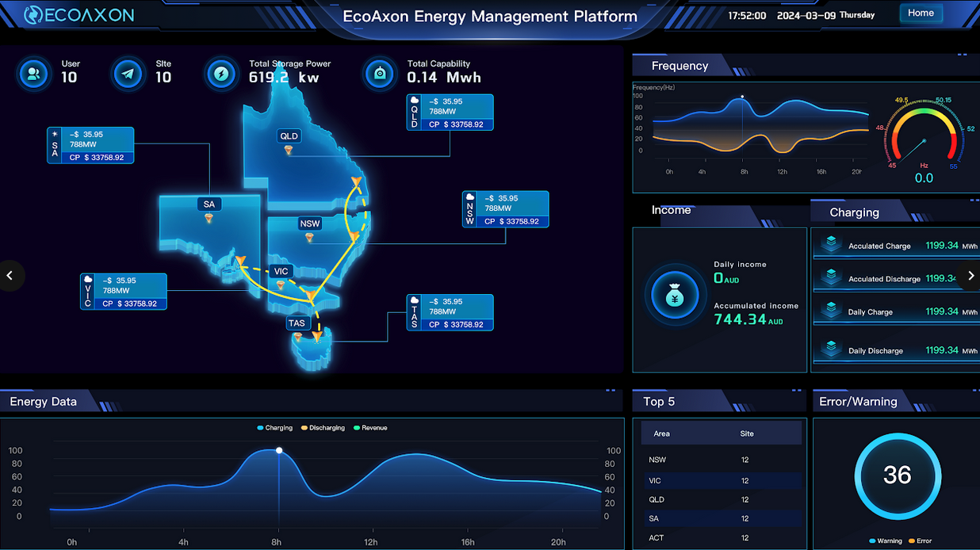Image resolution: width=980 pixels, height=550 pixels.
Task: Click the 2024-03-09 Thursday date
Action: click(x=826, y=15)
